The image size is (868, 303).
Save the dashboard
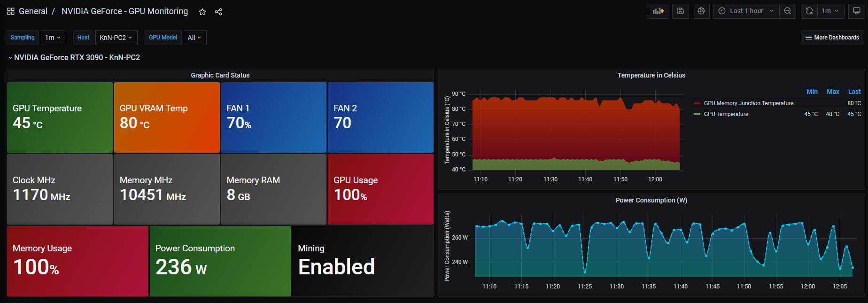pos(680,11)
